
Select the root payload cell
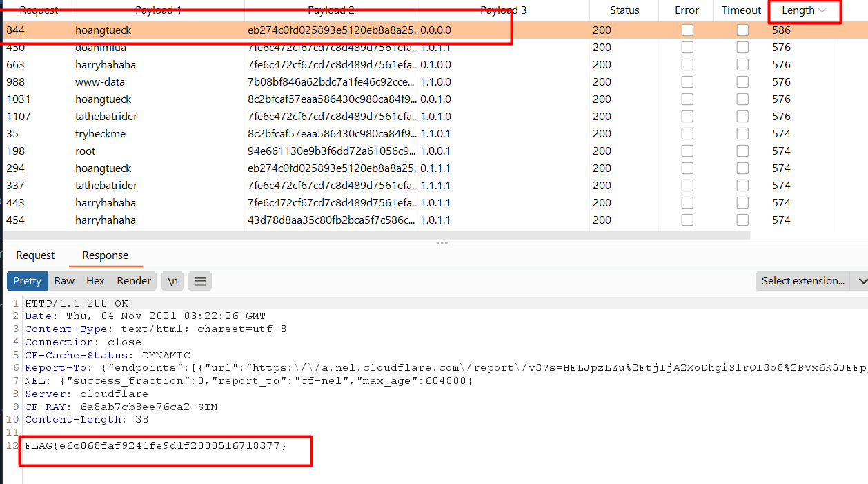86,151
